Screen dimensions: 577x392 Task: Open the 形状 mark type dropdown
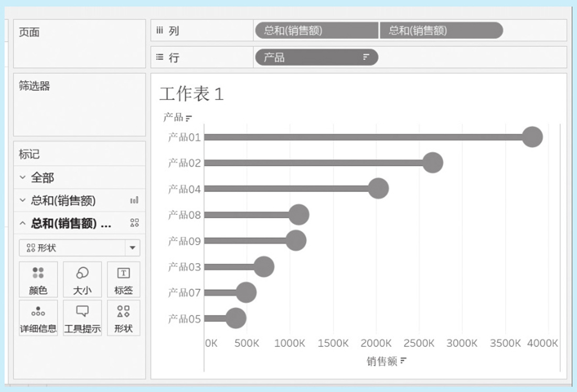[x=132, y=248]
